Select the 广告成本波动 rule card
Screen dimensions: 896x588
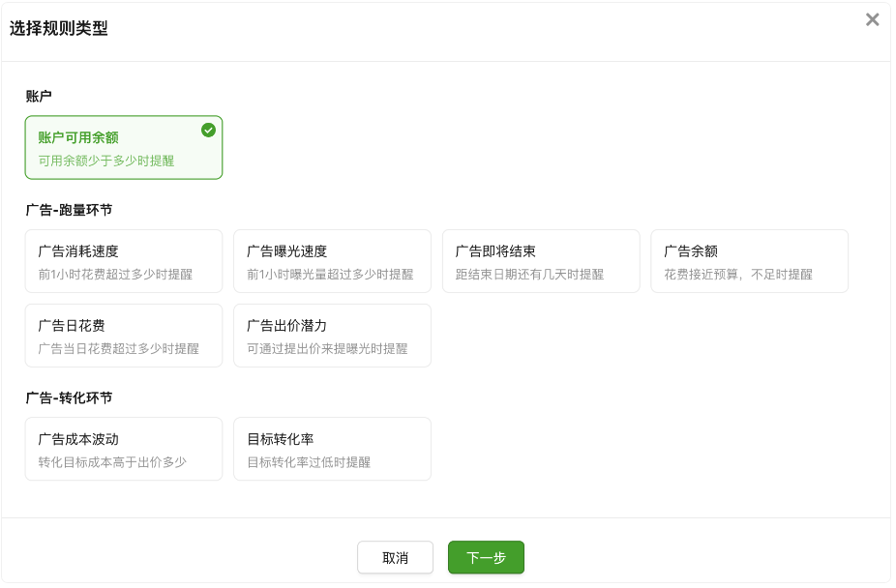point(124,448)
